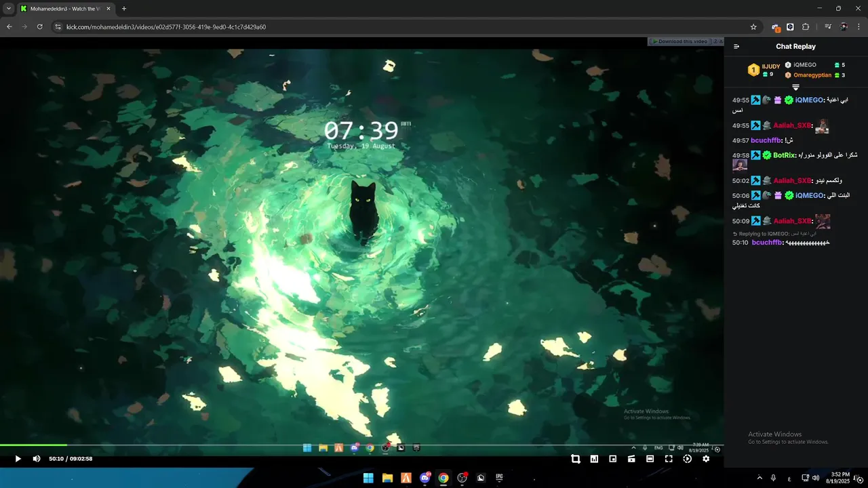Open top gifter IIJUDY on the leaderboard
Image resolution: width=868 pixels, height=488 pixels.
point(764,70)
